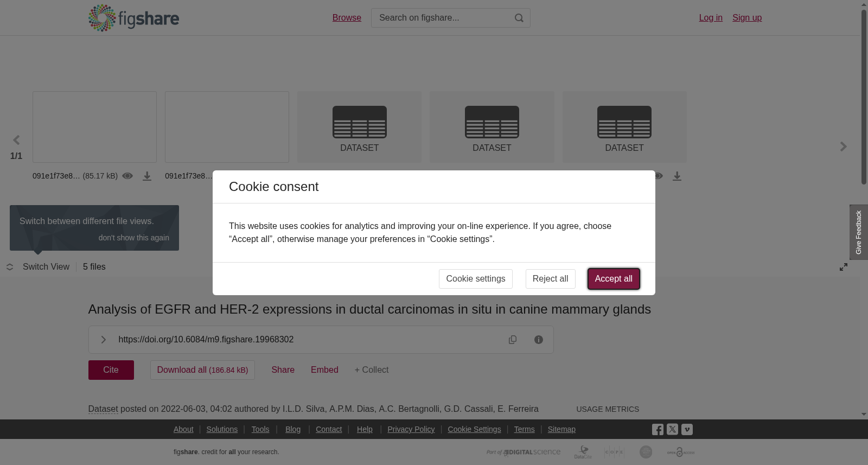Preview the first 091e1f73e8 file
The height and width of the screenshot is (465, 868).
(x=127, y=176)
